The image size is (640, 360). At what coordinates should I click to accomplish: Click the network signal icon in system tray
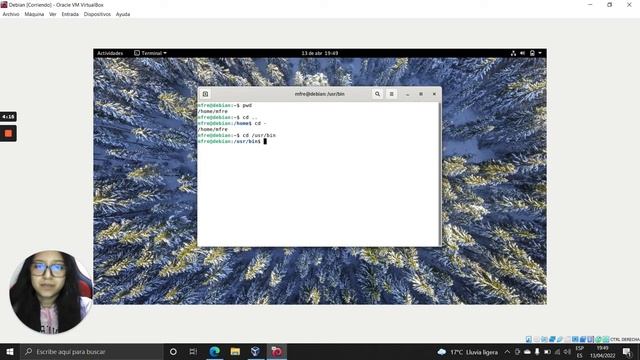click(558, 352)
